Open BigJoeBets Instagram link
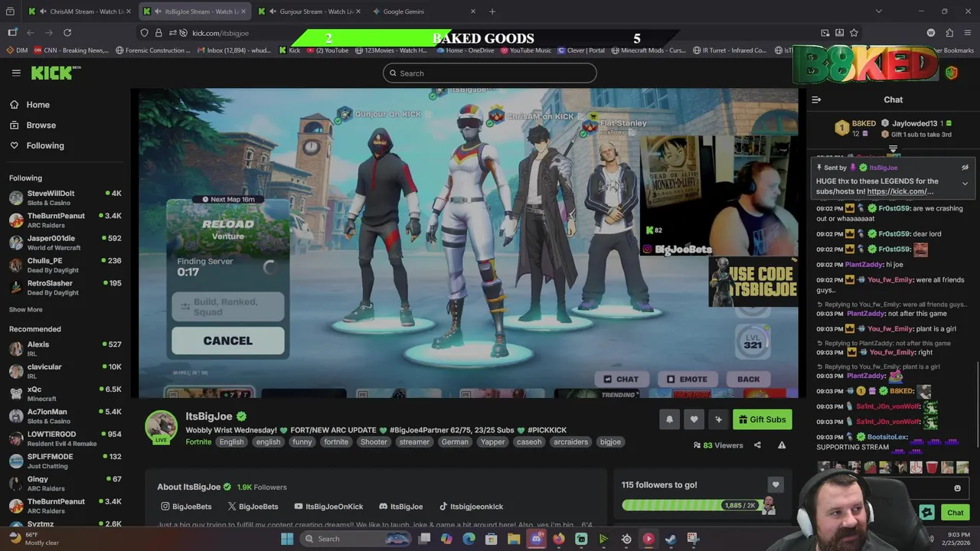The image size is (980, 551). coord(186,507)
